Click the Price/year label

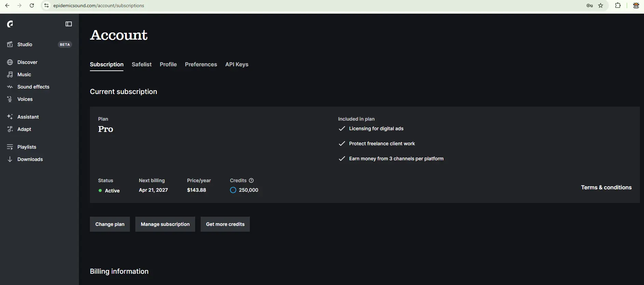pyautogui.click(x=199, y=180)
